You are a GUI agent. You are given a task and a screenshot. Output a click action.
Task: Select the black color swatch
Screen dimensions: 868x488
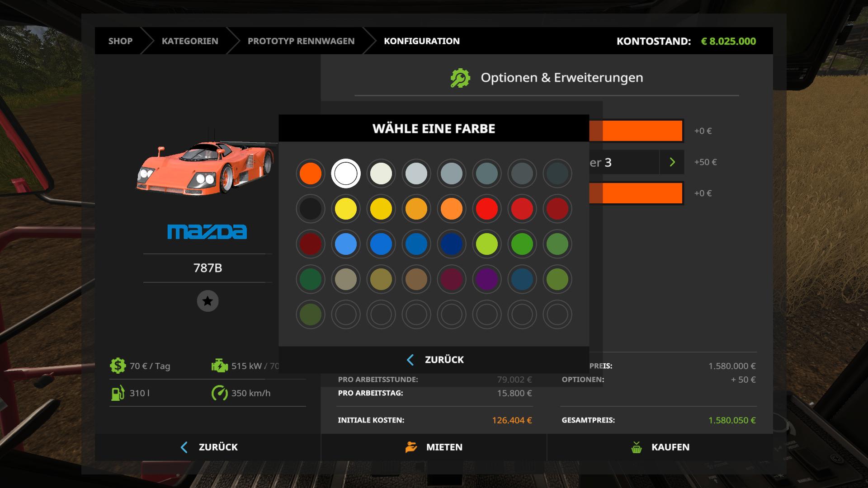311,209
